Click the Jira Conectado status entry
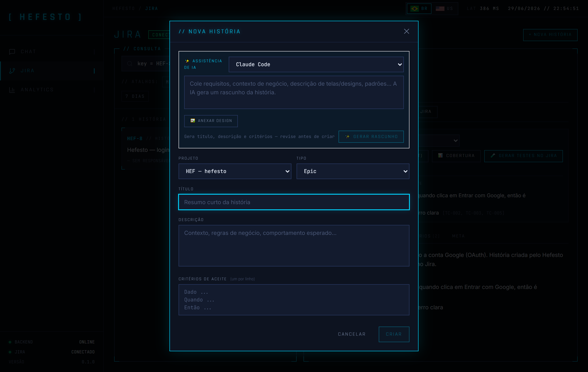The width and height of the screenshot is (588, 372). 51,352
